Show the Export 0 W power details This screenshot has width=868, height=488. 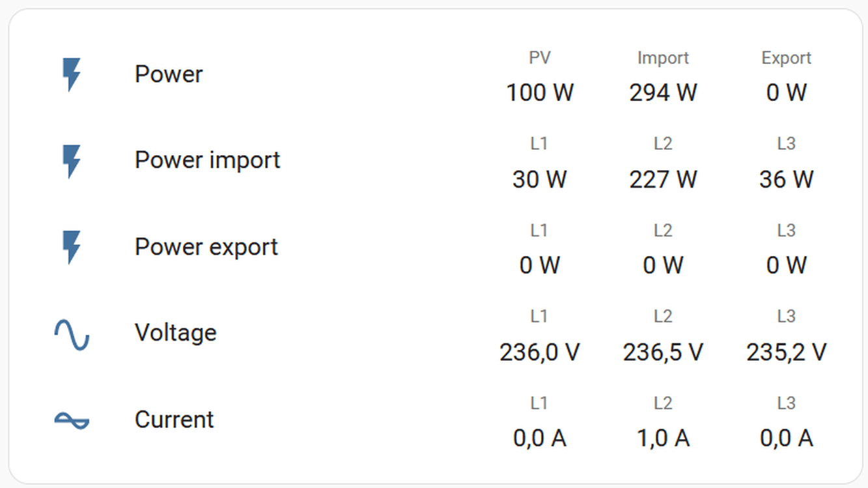786,93
